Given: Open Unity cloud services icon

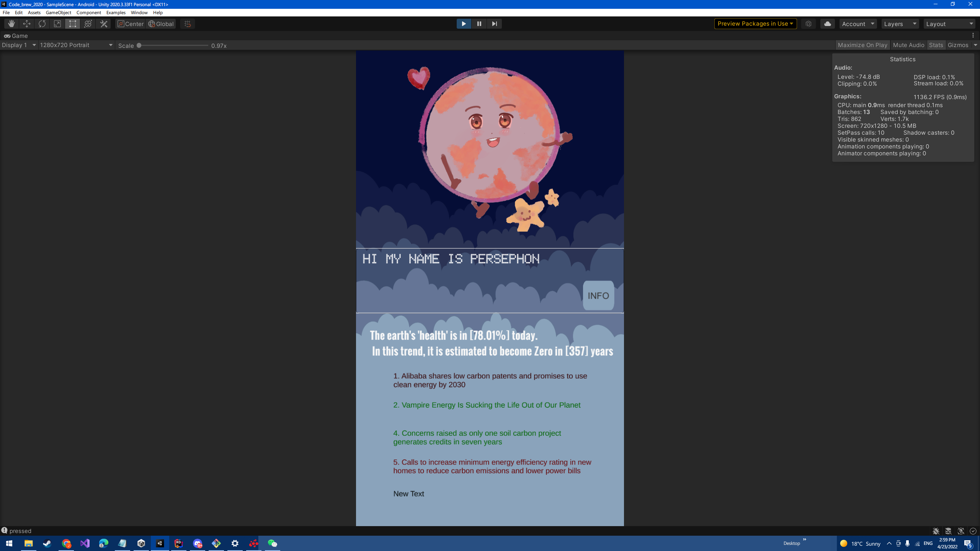Looking at the screenshot, I should pos(827,24).
